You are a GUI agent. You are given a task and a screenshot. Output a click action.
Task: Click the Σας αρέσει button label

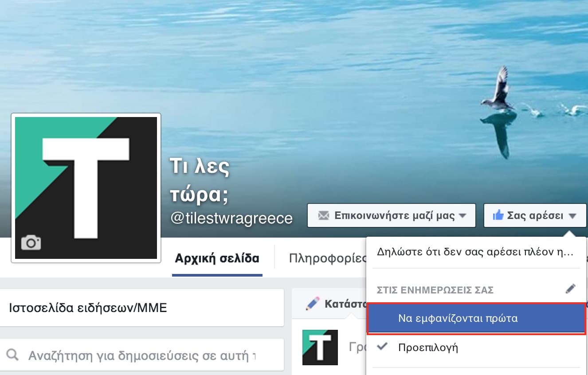pyautogui.click(x=535, y=216)
